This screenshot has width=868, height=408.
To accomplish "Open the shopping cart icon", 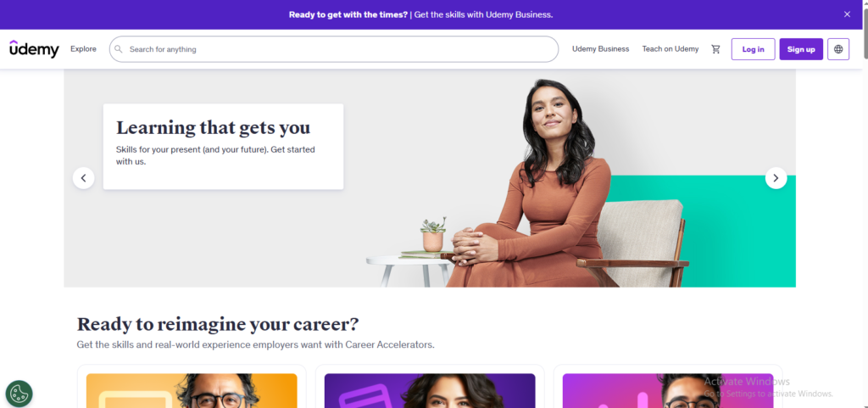I will pos(715,49).
